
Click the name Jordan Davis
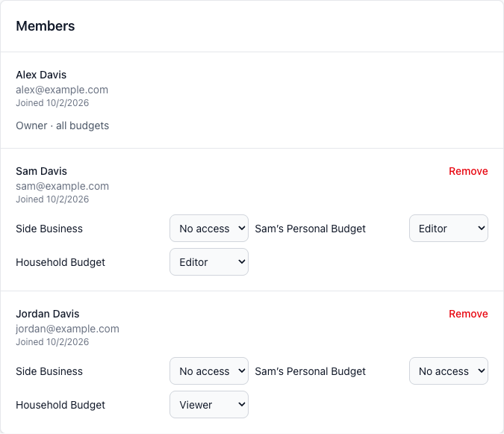(x=48, y=314)
